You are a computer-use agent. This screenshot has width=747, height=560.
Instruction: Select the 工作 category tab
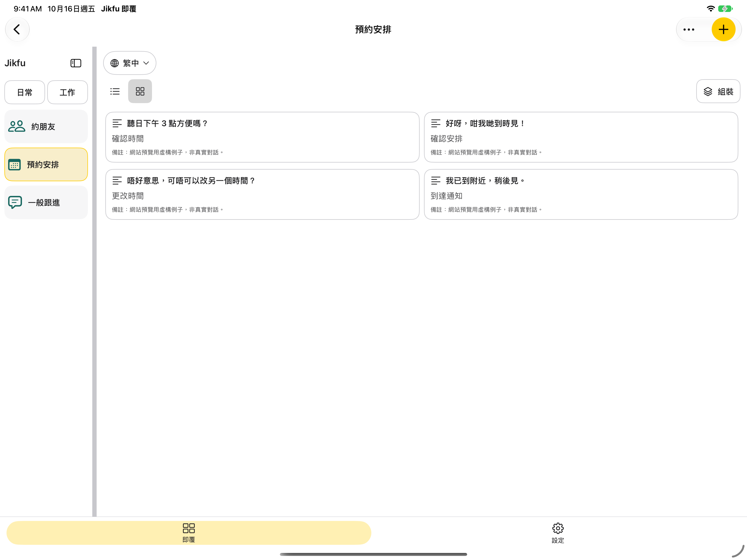(x=67, y=92)
